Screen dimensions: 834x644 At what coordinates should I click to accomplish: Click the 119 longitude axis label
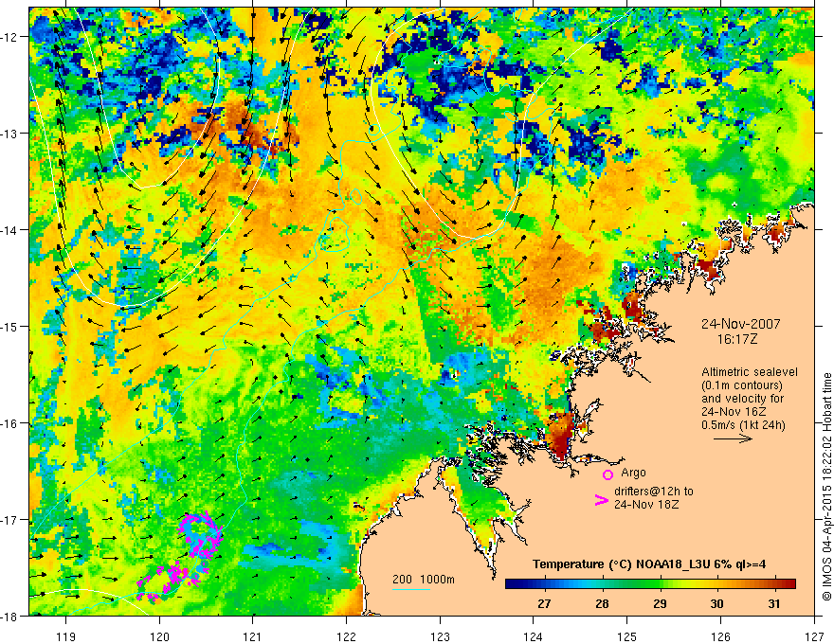coord(66,636)
